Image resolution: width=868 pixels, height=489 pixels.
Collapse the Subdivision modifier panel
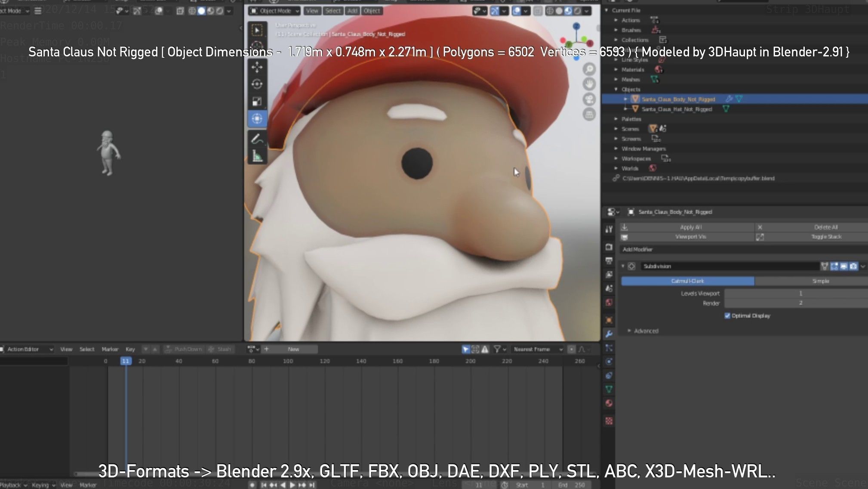click(622, 266)
